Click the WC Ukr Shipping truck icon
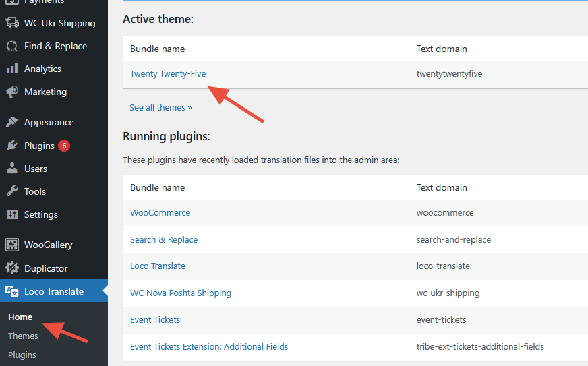The image size is (588, 366). [12, 23]
